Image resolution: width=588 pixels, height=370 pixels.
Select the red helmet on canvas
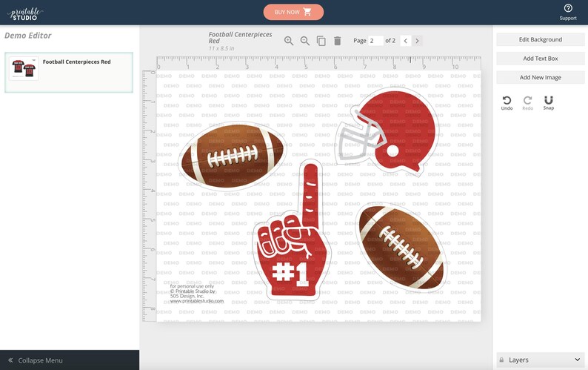tap(387, 131)
